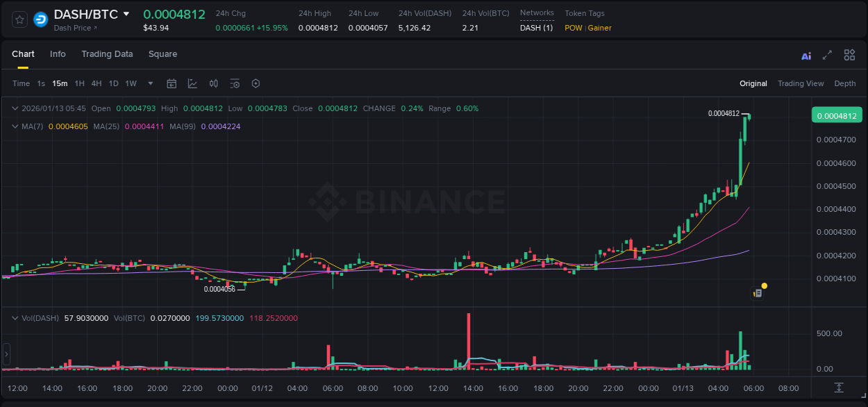Add DASH/BTC to favorites via star
The height and width of the screenshot is (407, 868).
tap(19, 19)
